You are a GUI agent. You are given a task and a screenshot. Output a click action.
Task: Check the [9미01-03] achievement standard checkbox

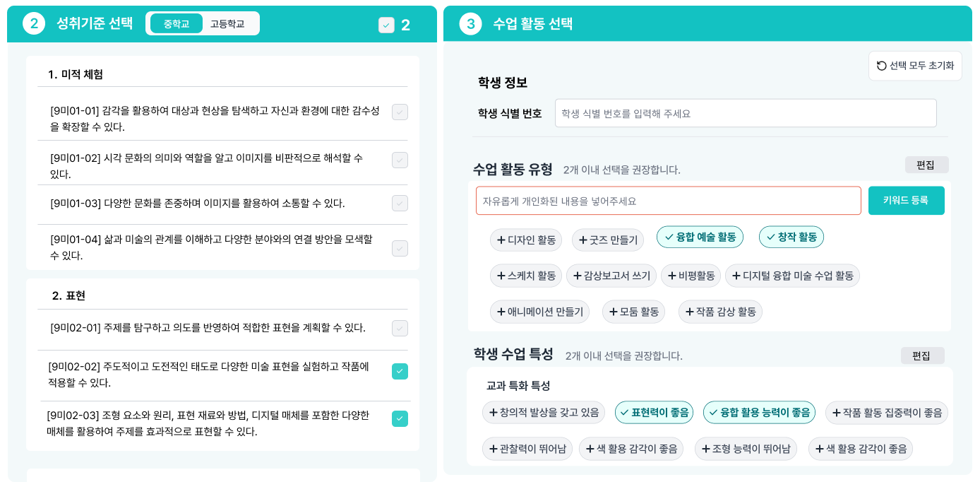click(x=400, y=204)
